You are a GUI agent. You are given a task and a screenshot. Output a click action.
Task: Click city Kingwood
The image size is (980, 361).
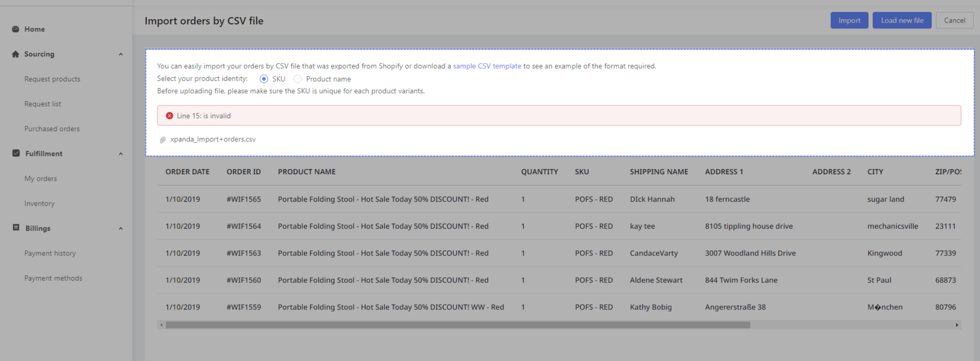click(x=885, y=253)
